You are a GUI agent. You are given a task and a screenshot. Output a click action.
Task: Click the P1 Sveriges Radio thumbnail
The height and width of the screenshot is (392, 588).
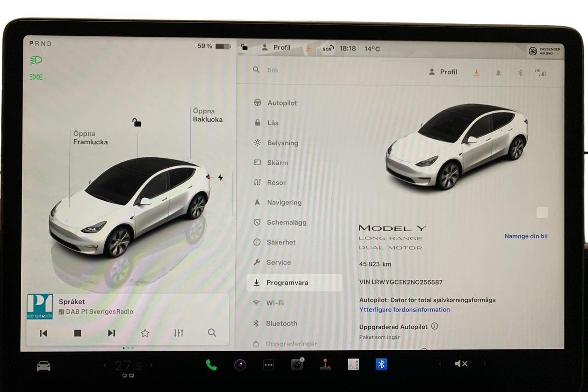pyautogui.click(x=40, y=307)
